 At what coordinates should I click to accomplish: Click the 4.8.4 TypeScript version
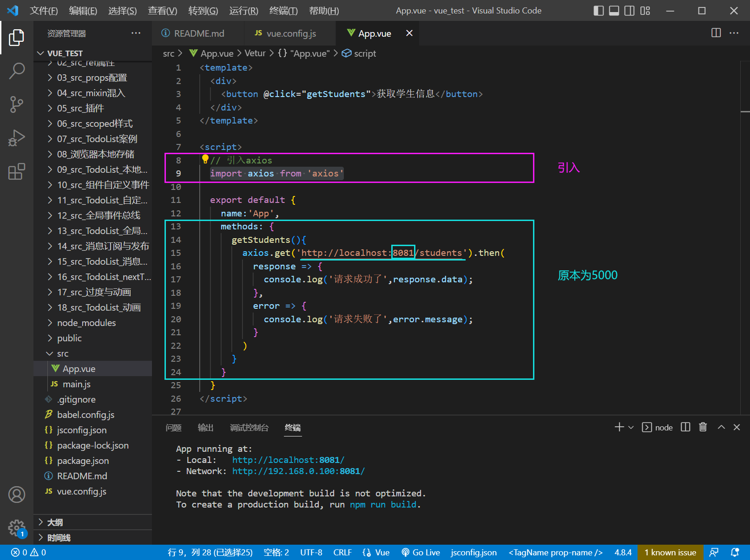click(x=623, y=552)
